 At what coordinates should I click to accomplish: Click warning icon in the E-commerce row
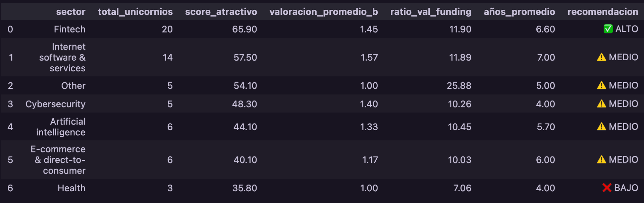pos(601,159)
